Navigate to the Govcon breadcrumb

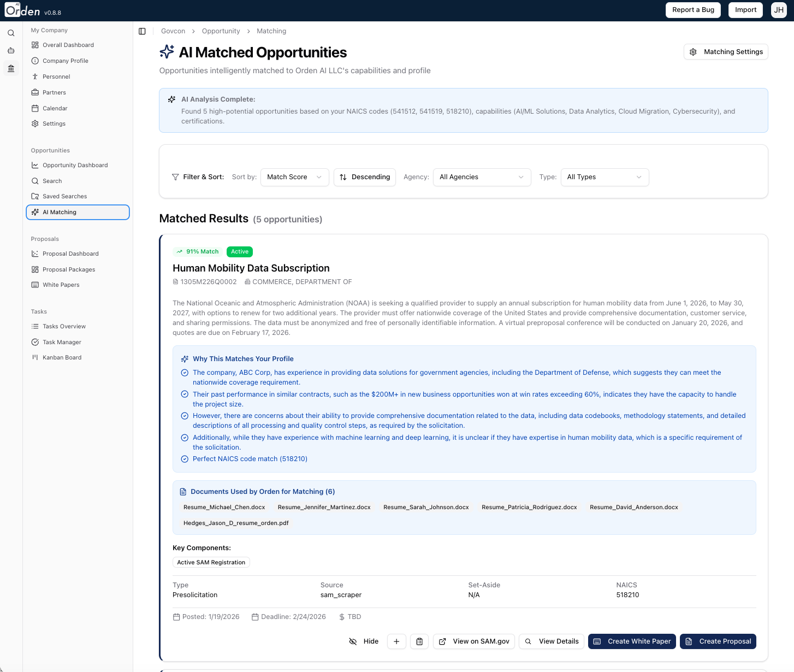click(173, 31)
